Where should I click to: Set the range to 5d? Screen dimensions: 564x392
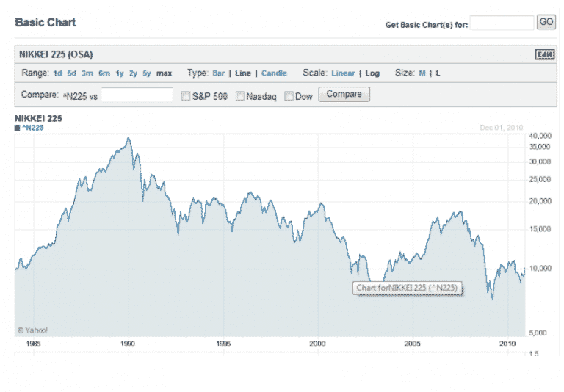tap(71, 73)
